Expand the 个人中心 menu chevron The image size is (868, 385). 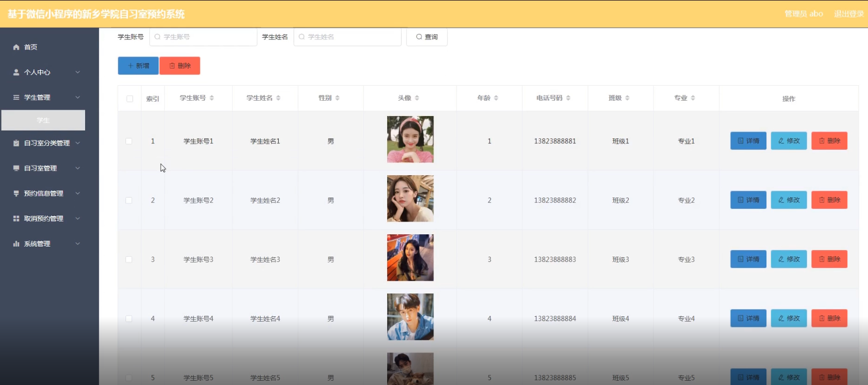78,72
